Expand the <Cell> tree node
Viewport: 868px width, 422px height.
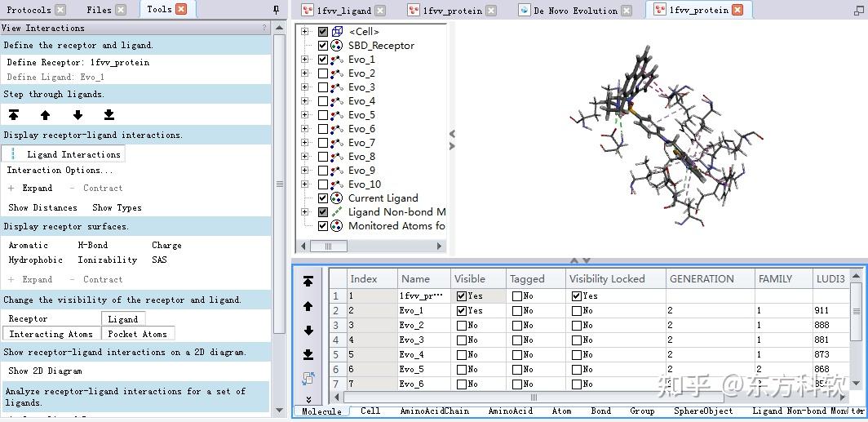304,32
